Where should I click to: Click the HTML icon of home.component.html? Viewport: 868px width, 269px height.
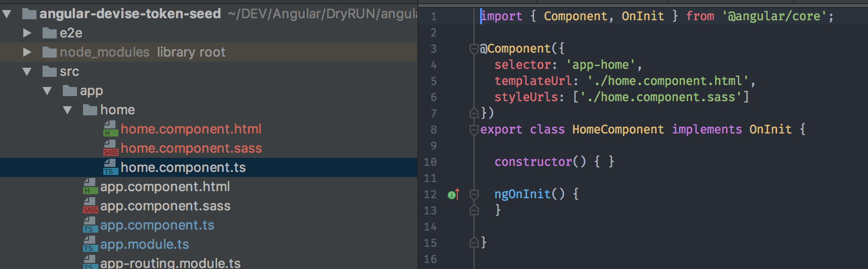click(x=110, y=129)
